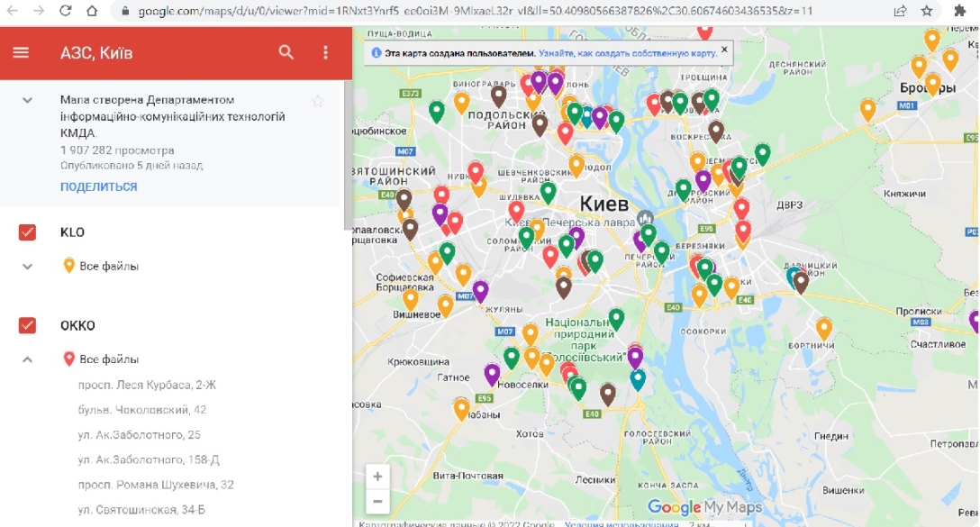Select 'просп. Леся Курбаса, 2-Ж' entry
This screenshot has height=527, width=980.
[x=148, y=385]
